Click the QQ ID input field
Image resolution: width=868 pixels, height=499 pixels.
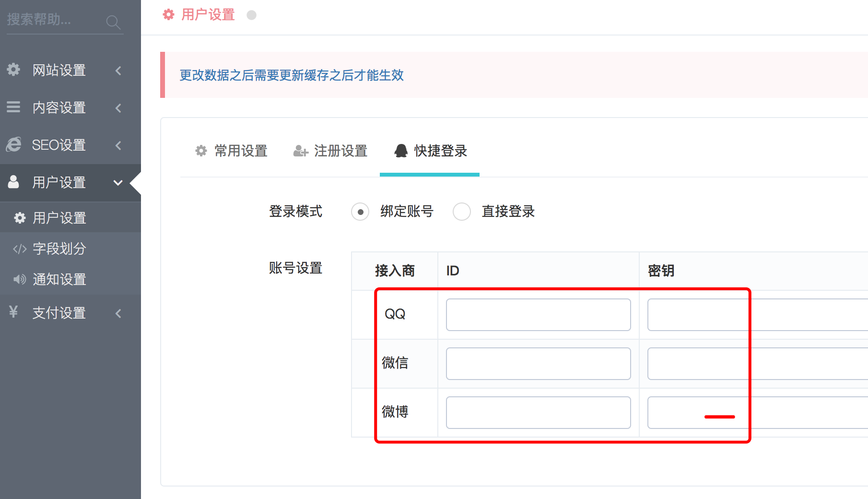(538, 315)
